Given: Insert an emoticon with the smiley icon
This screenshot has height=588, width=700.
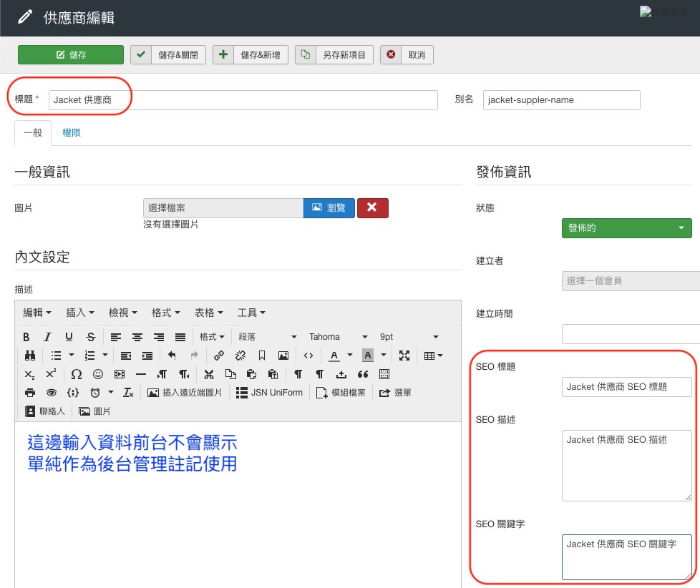Looking at the screenshot, I should click(x=98, y=374).
